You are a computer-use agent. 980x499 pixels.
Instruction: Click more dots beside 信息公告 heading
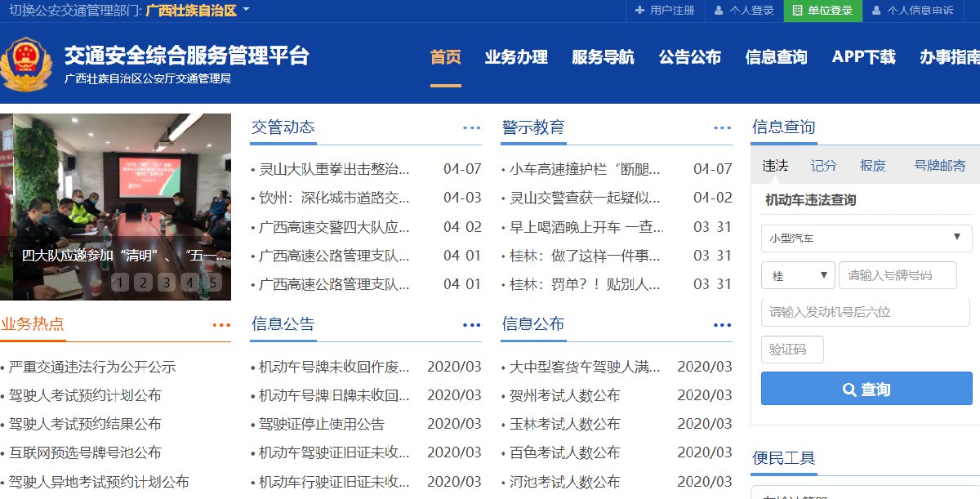(471, 325)
